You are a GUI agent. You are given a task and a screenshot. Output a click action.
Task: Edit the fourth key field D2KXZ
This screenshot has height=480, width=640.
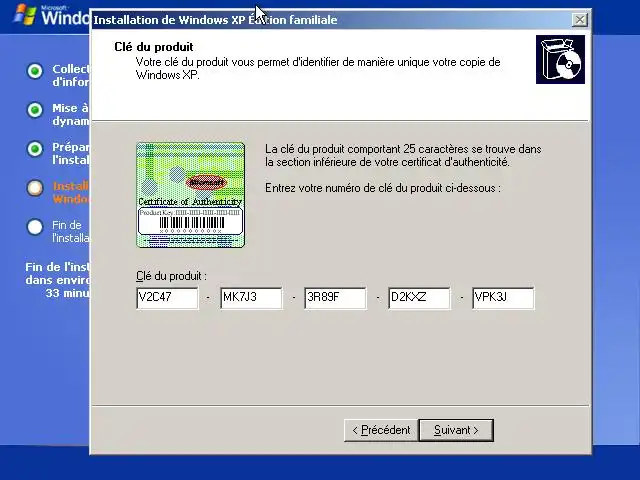point(419,298)
